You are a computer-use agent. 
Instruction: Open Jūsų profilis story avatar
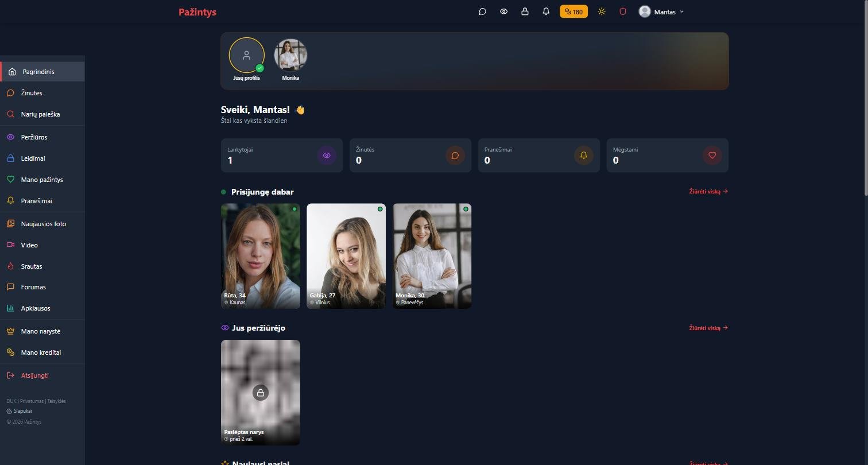(x=247, y=56)
